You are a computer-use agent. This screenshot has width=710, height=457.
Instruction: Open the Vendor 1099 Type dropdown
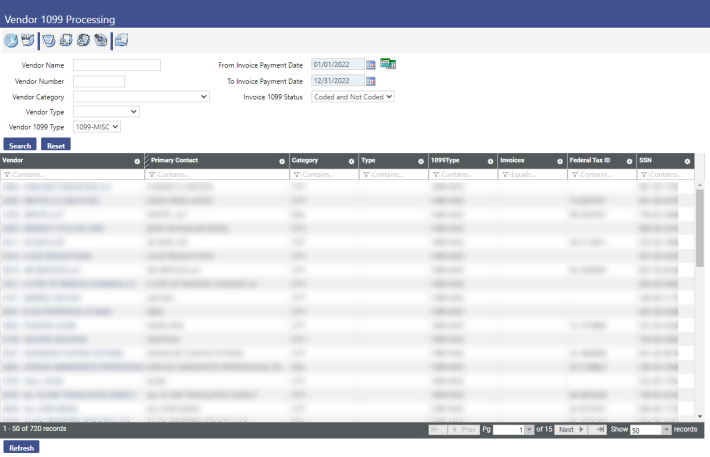pos(115,127)
